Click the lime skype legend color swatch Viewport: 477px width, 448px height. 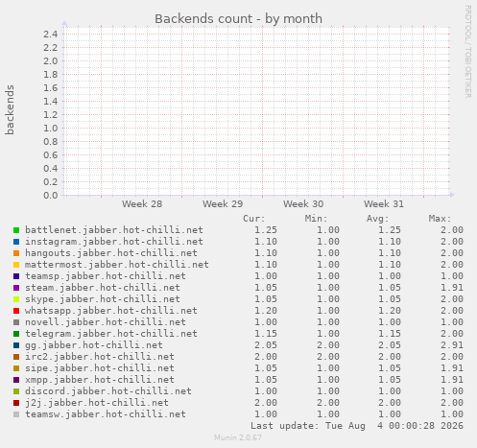pos(16,299)
